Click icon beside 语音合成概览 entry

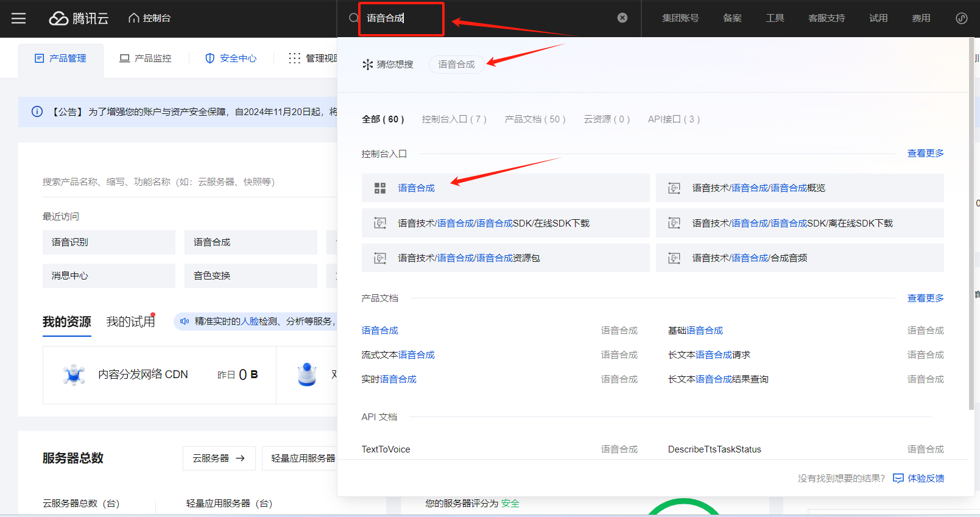674,188
